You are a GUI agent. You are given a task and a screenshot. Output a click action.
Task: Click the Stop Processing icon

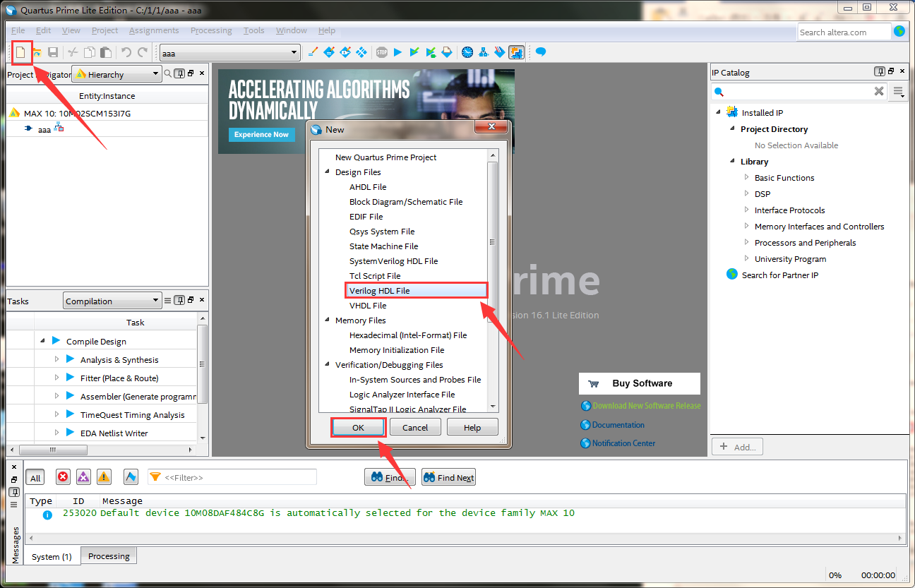tap(381, 52)
